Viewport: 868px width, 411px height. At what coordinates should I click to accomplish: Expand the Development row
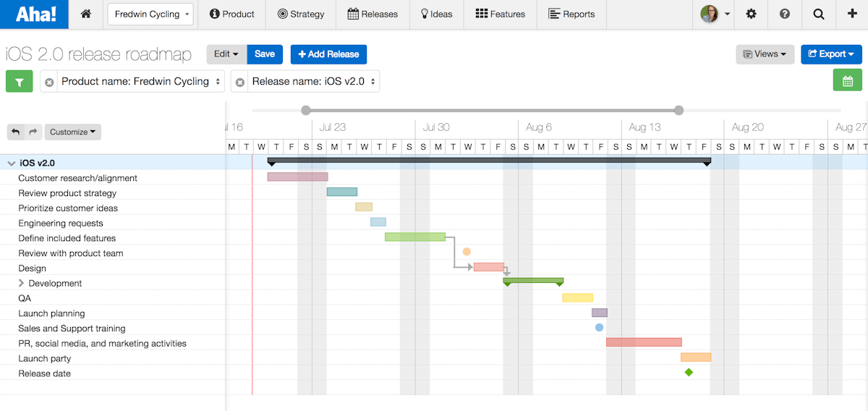point(22,284)
